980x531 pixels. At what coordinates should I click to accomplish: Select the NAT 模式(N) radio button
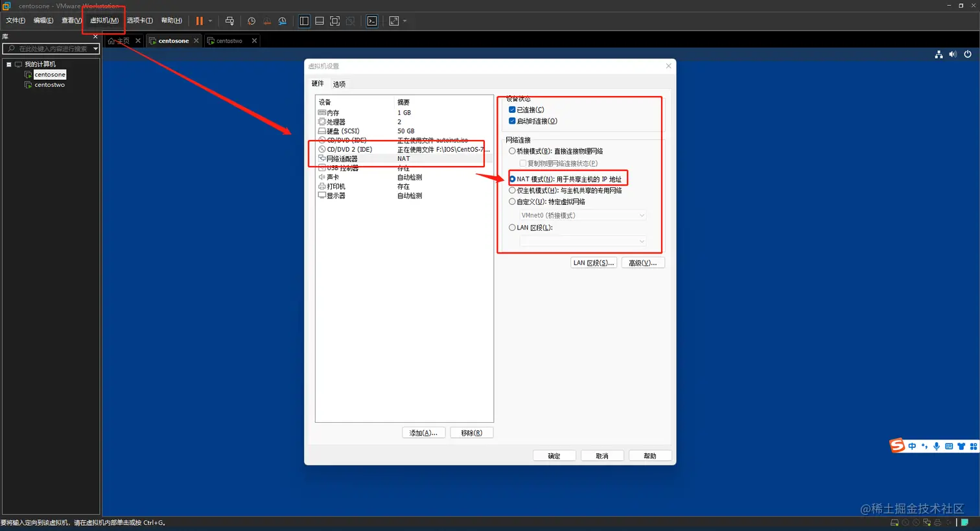pyautogui.click(x=512, y=179)
